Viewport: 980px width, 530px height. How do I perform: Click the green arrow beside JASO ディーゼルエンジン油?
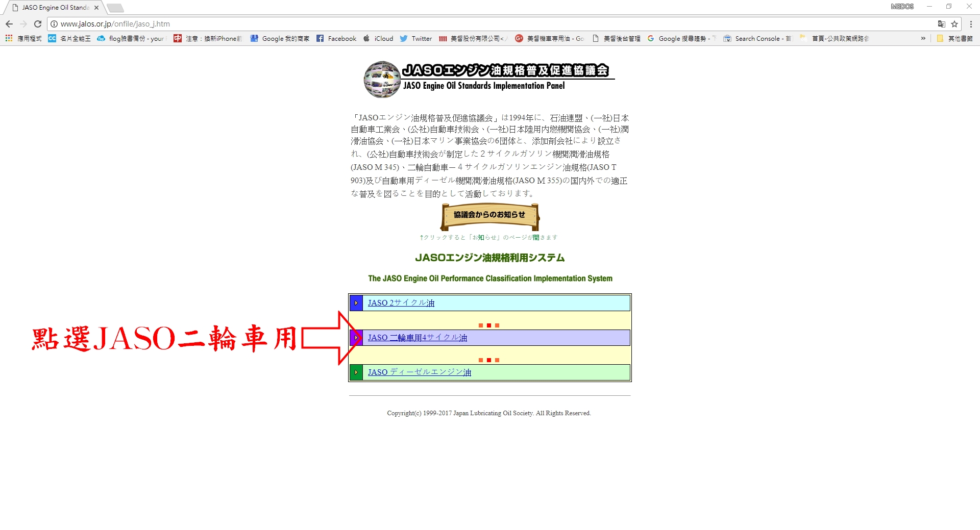point(356,372)
